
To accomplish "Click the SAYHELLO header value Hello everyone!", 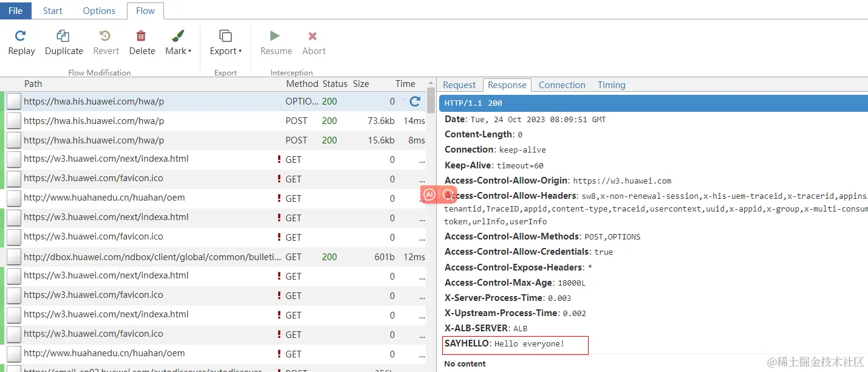I will tap(529, 344).
